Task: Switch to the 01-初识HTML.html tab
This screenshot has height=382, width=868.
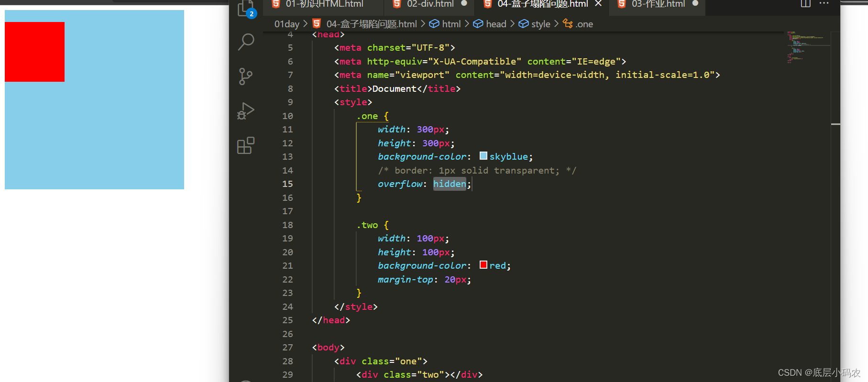Action: (324, 4)
